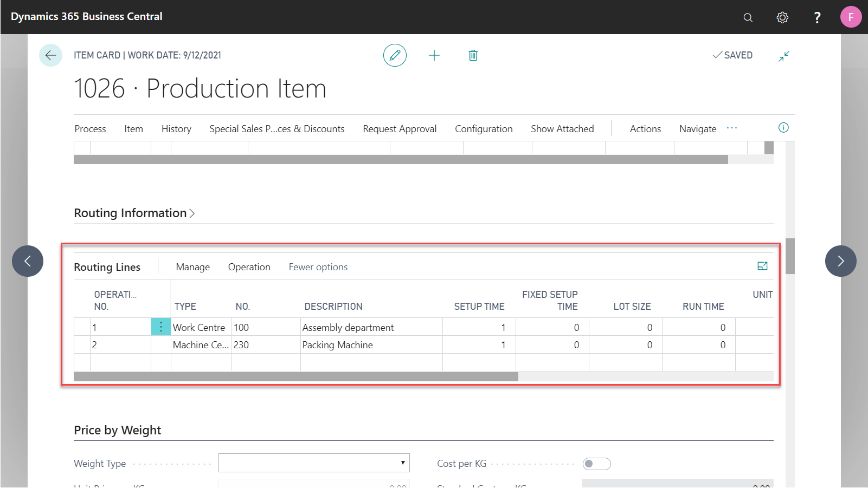Click Setup Time for Packing Machine

(479, 345)
